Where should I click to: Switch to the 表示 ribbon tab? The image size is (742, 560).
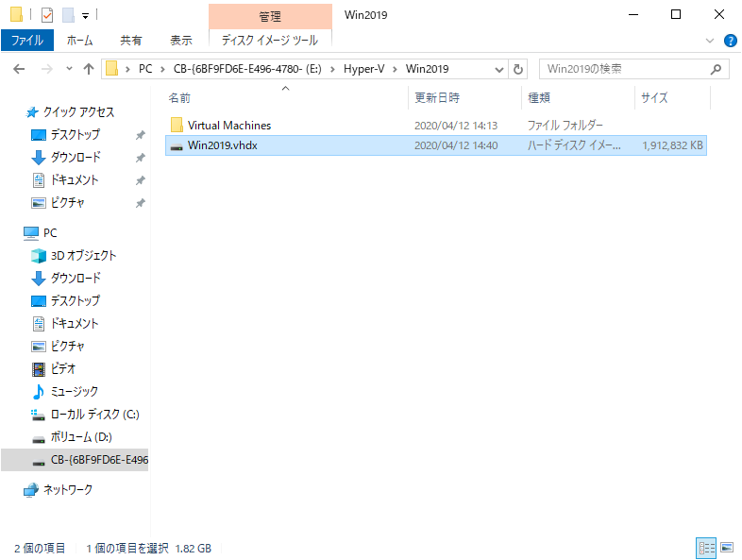click(x=181, y=41)
